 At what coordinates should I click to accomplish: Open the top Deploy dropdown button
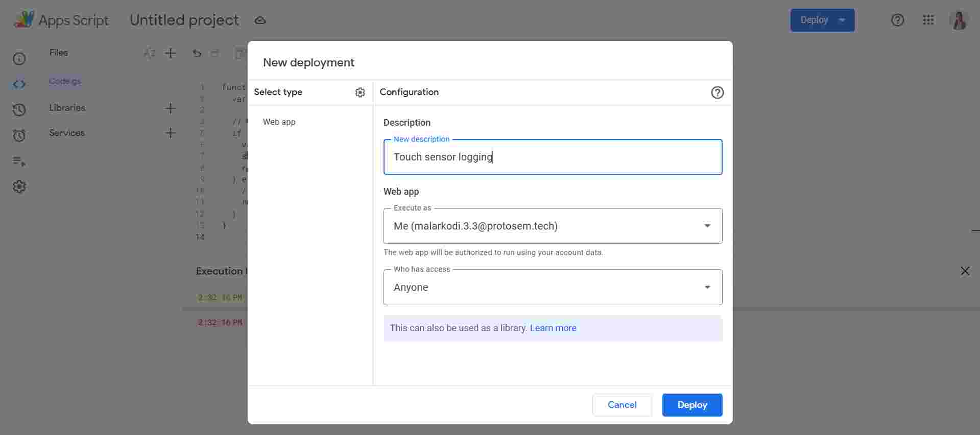tap(822, 20)
